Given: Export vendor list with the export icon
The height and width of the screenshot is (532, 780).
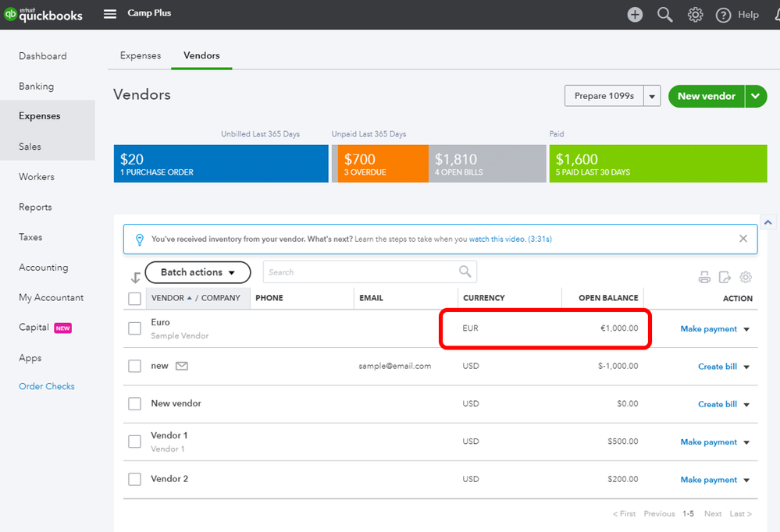Looking at the screenshot, I should (x=725, y=277).
